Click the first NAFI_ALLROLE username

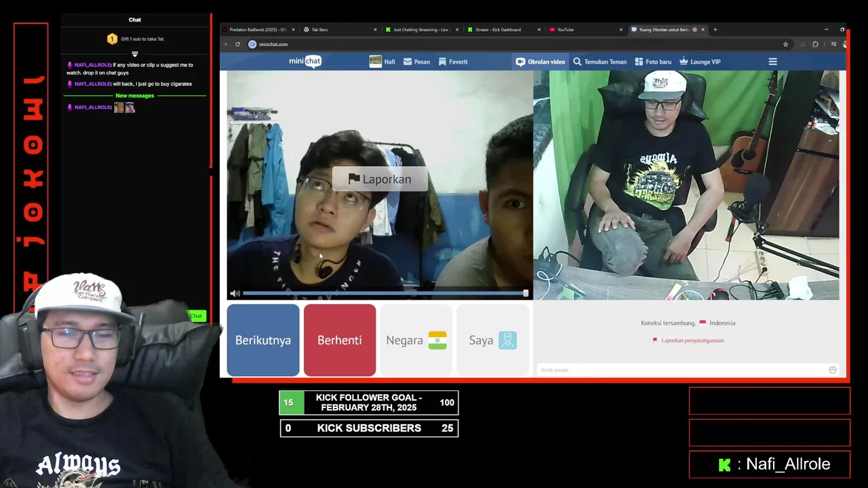coord(92,65)
